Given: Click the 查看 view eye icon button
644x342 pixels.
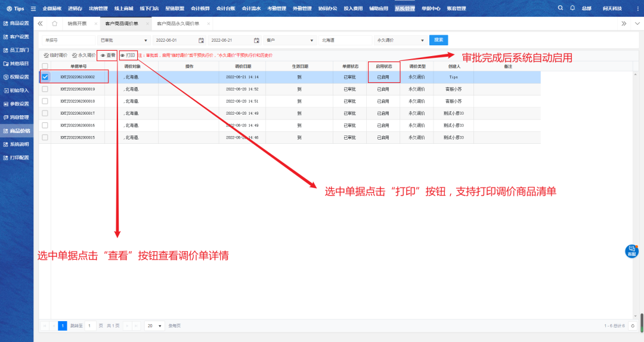Looking at the screenshot, I should [x=107, y=55].
